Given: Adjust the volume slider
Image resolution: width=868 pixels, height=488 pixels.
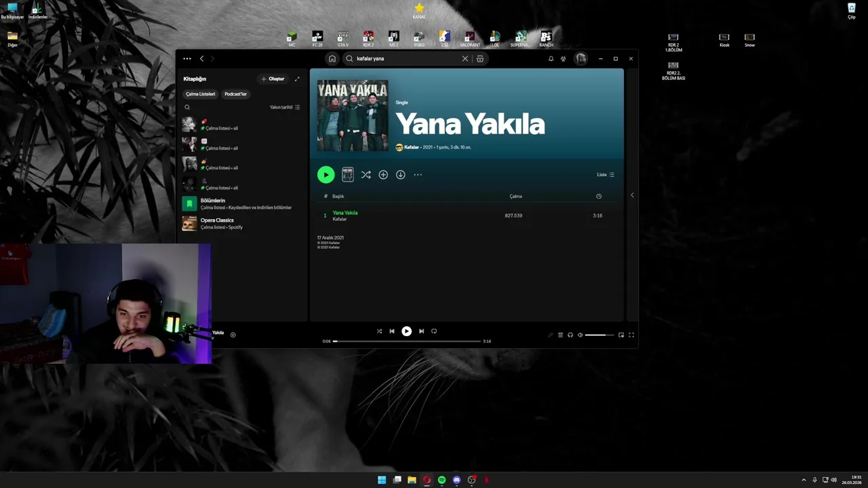Looking at the screenshot, I should [x=599, y=335].
